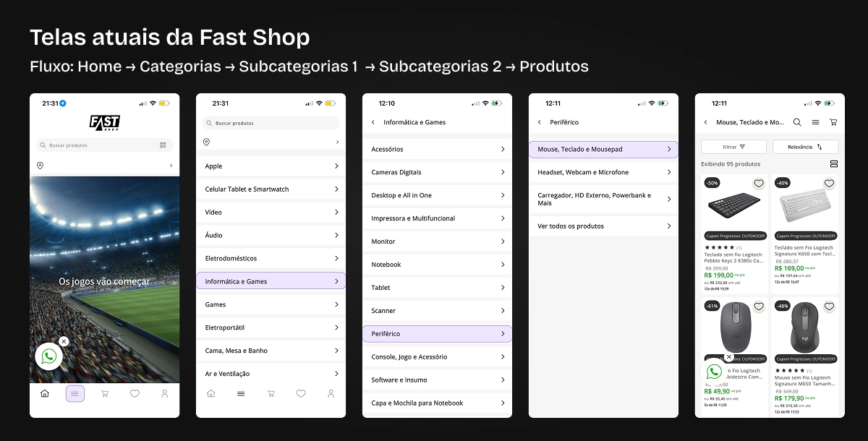Expand the Ver todos os produtos chevron
This screenshot has height=441, width=868.
click(x=669, y=226)
